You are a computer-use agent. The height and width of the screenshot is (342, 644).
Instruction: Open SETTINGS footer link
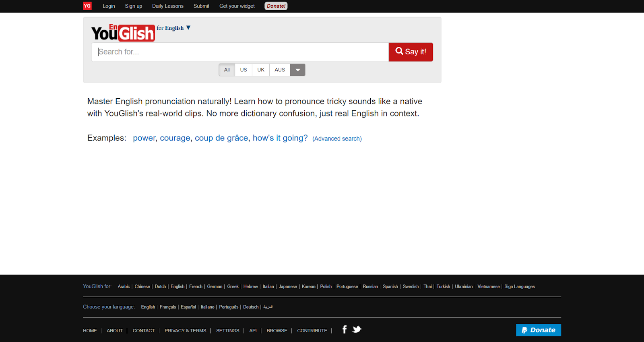pos(228,331)
